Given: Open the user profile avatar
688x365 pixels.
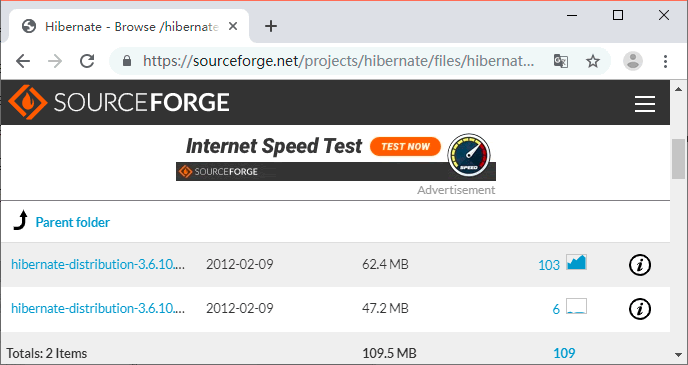Looking at the screenshot, I should tap(633, 61).
